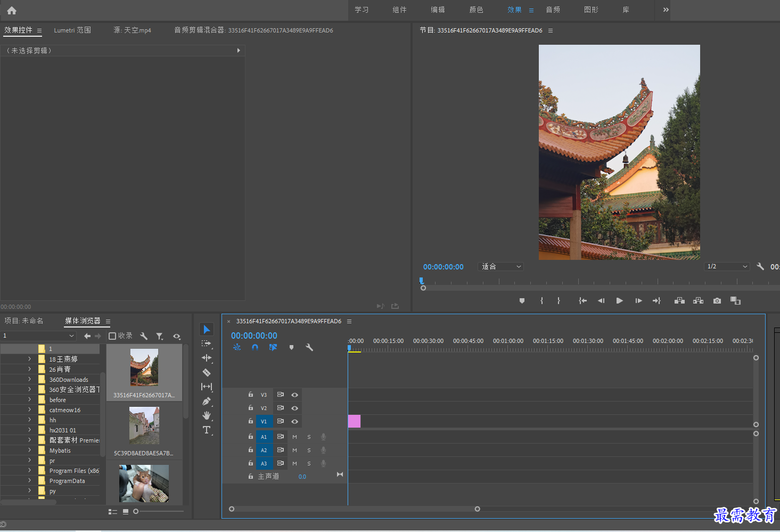Step back one frame

pyautogui.click(x=601, y=301)
